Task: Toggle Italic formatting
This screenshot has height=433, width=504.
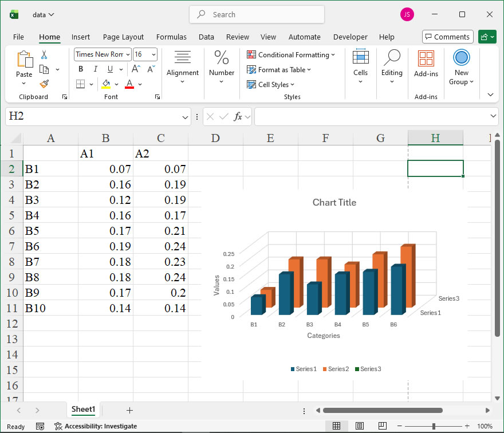Action: point(95,69)
